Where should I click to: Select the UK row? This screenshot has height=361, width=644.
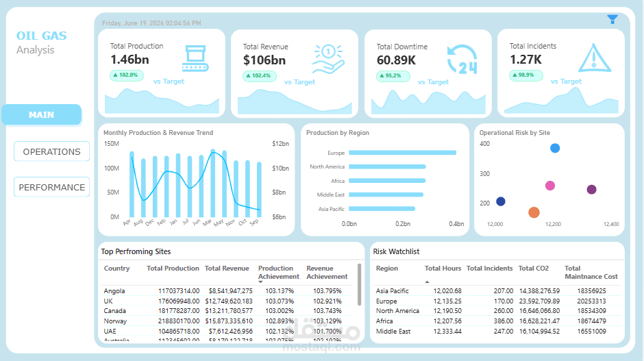pyautogui.click(x=226, y=301)
